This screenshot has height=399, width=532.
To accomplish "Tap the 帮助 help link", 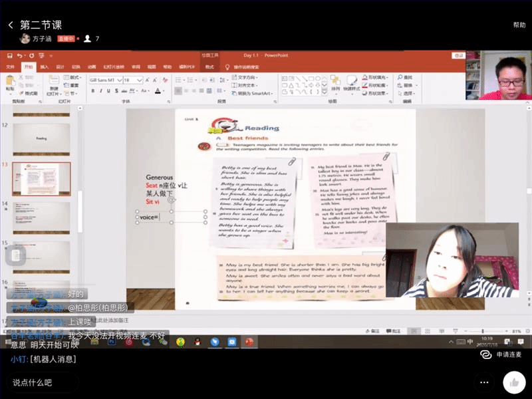I will click(x=519, y=25).
